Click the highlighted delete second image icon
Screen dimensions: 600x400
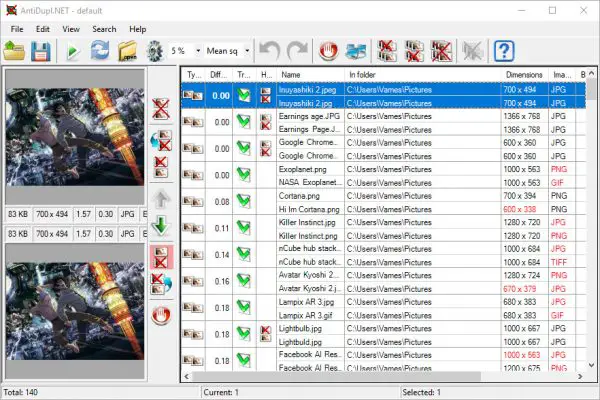click(x=161, y=257)
